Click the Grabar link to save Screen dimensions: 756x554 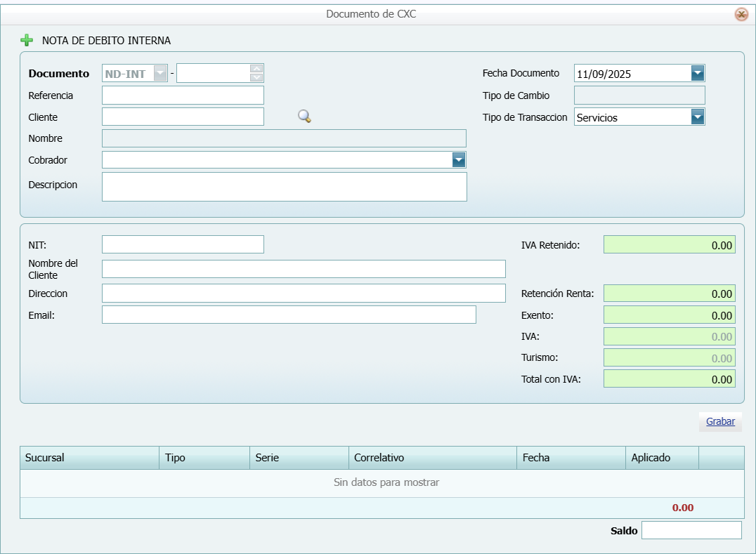pos(720,421)
